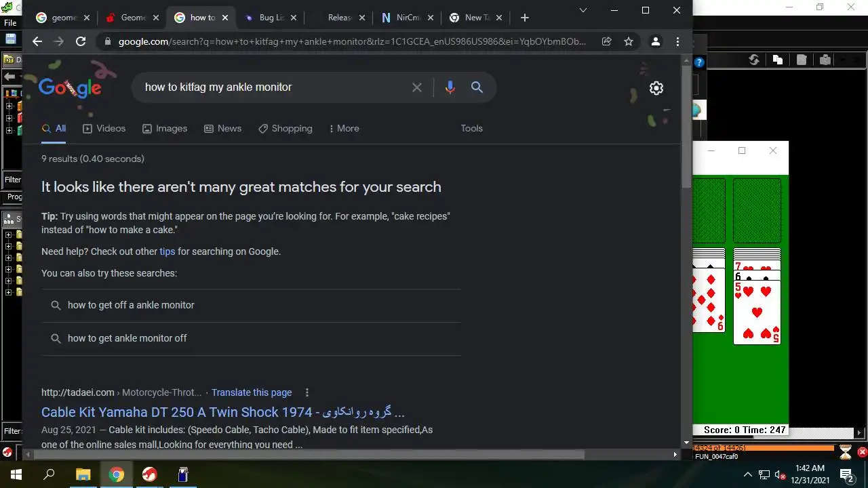Choose suggestion 'how to get off a ankle monitor'

tap(251, 305)
